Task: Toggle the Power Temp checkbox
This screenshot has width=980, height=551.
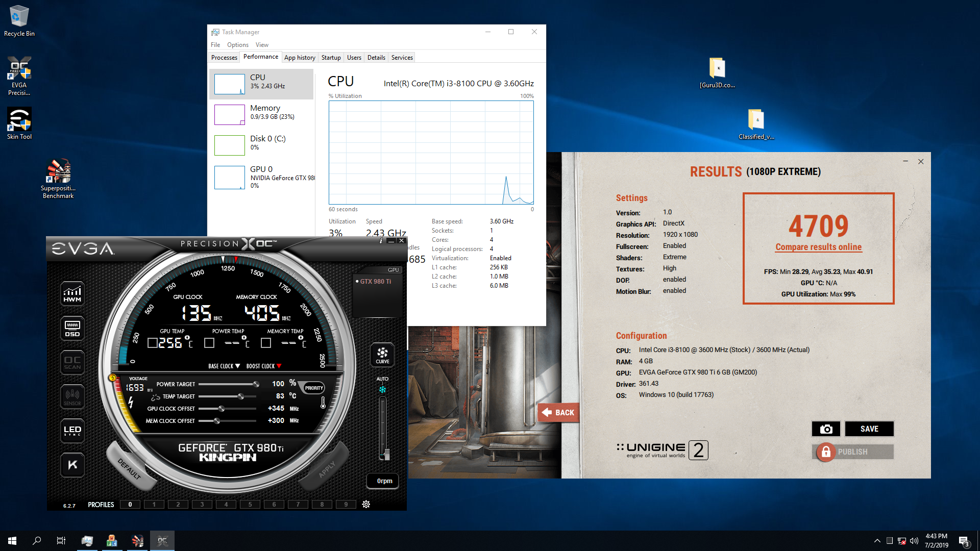Action: 209,343
